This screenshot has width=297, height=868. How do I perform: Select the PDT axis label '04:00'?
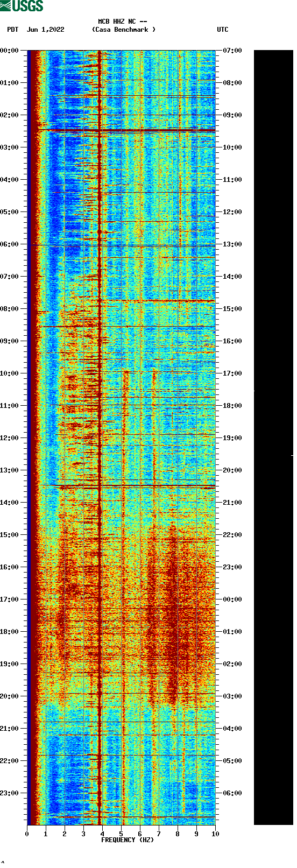tap(9, 180)
